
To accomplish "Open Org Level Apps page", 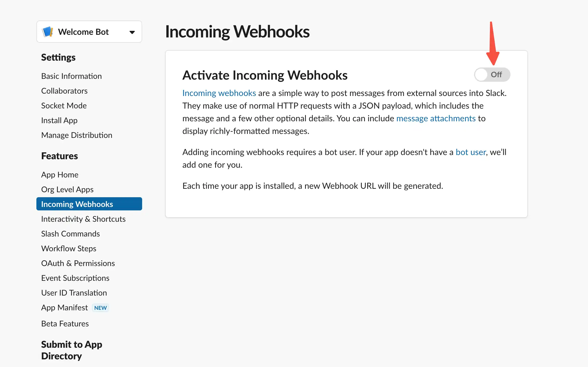I will [67, 189].
